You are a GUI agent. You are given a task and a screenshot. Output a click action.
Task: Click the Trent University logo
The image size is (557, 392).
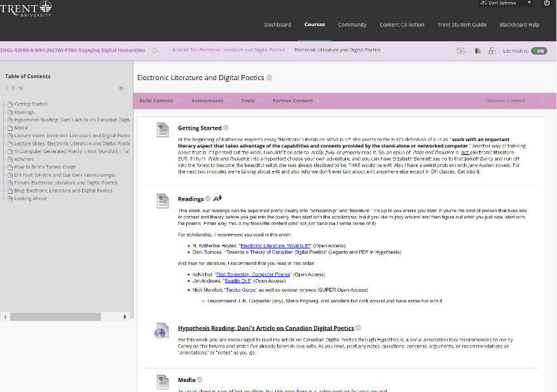point(25,8)
